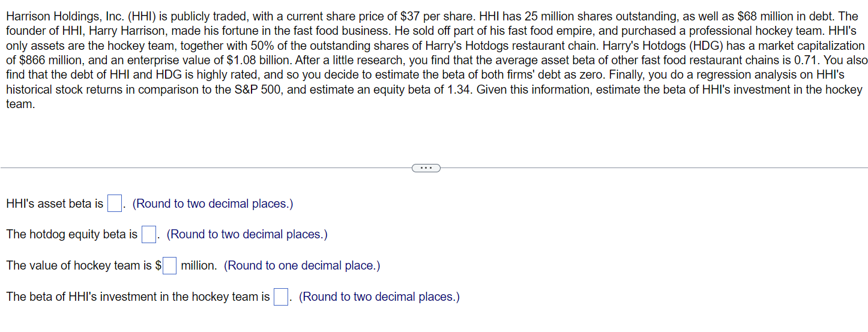Expand the ellipsis button on the divider
Viewport: 868px width, 332px height.
426,168
